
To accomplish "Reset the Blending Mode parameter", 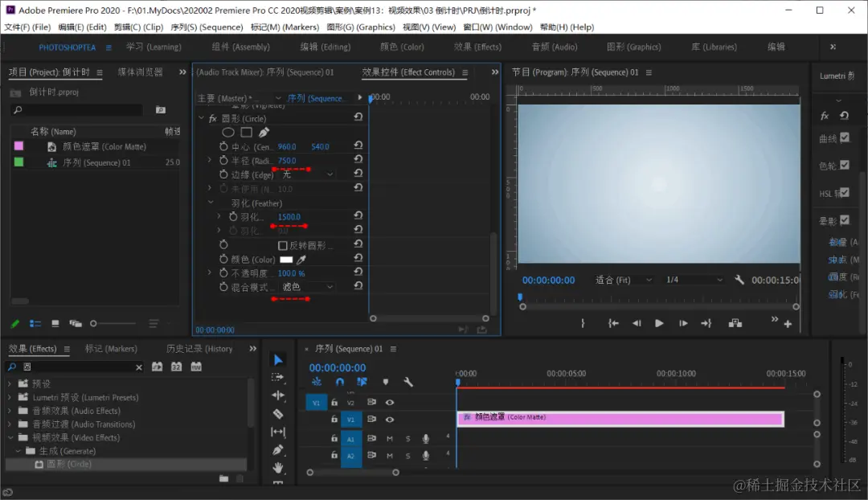I will coord(358,285).
